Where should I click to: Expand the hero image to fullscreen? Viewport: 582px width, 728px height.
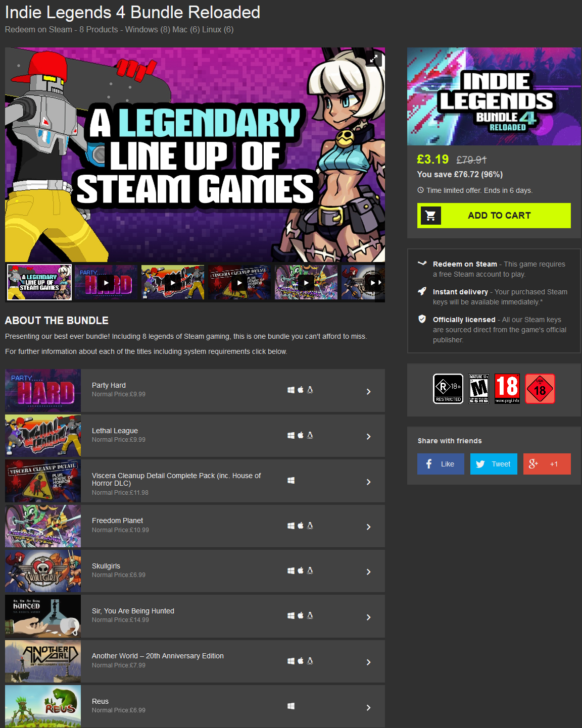tap(373, 59)
